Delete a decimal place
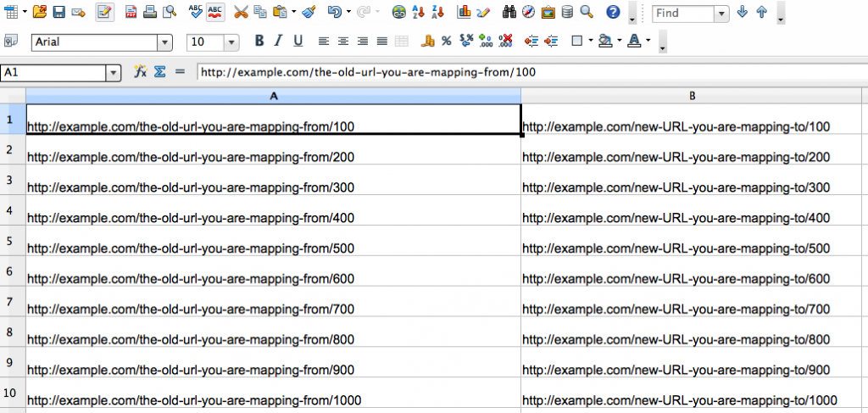868x413 pixels. point(505,41)
